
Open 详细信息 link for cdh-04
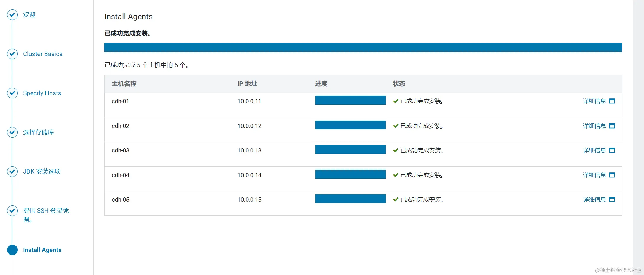594,175
